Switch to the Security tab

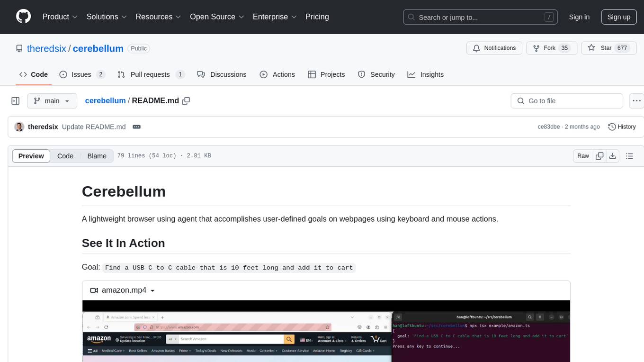click(x=376, y=74)
